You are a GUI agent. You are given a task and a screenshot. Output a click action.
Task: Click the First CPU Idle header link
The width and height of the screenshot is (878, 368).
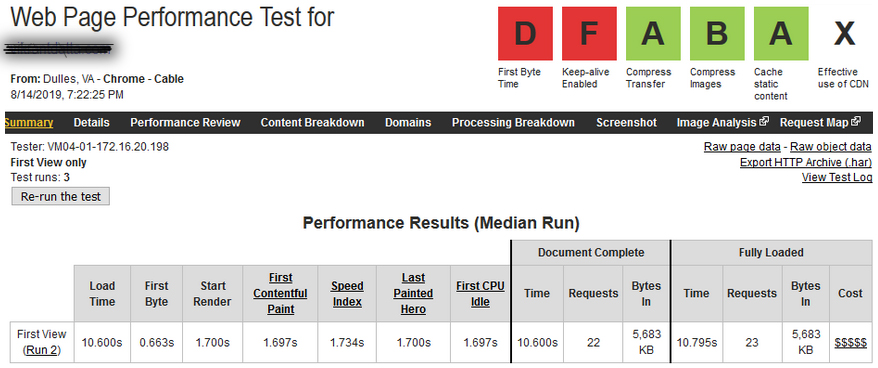click(x=480, y=294)
